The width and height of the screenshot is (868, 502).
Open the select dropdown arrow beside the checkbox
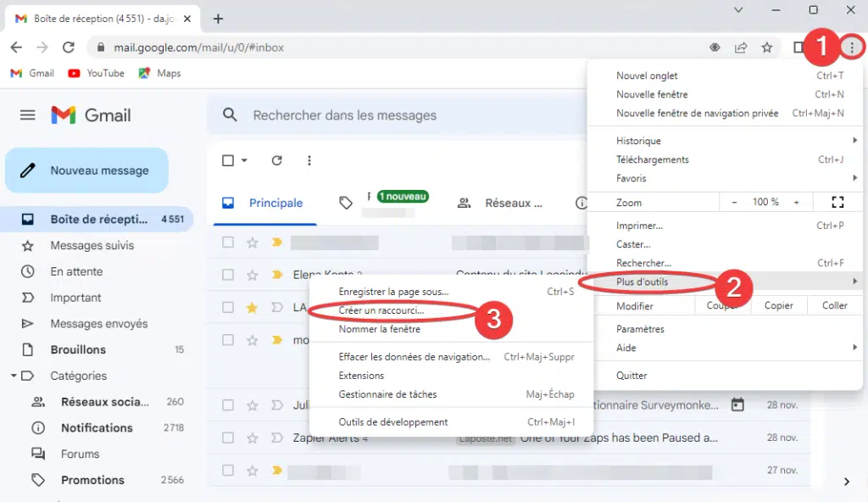click(244, 160)
